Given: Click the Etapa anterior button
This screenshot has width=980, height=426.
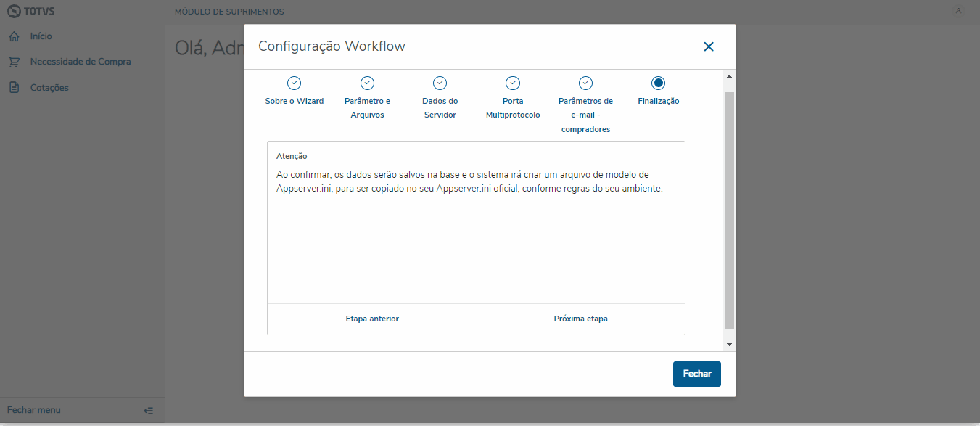Looking at the screenshot, I should (372, 319).
